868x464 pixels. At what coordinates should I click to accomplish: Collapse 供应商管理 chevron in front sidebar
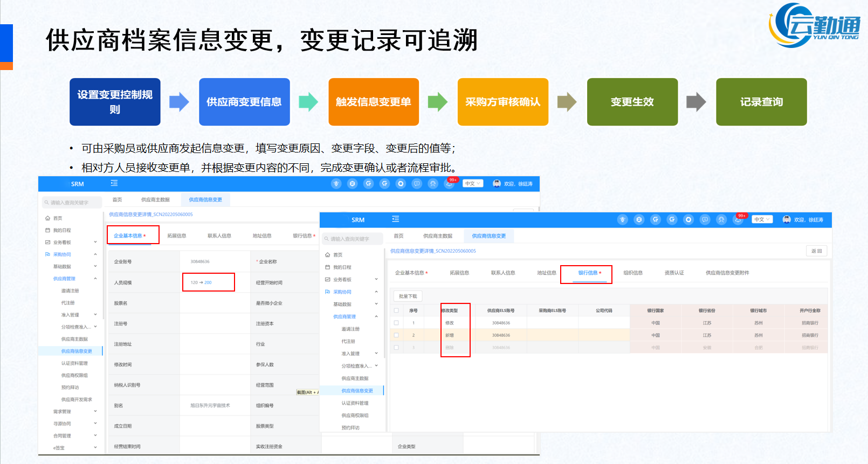[376, 316]
